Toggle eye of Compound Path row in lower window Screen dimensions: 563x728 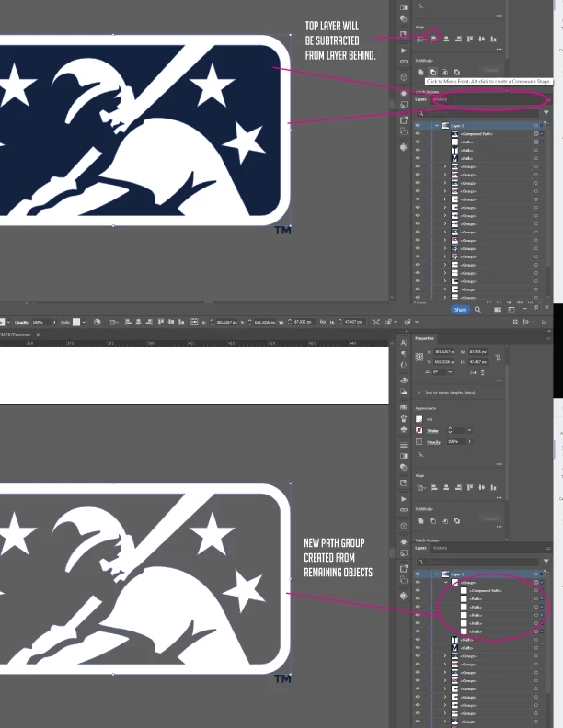coord(418,590)
